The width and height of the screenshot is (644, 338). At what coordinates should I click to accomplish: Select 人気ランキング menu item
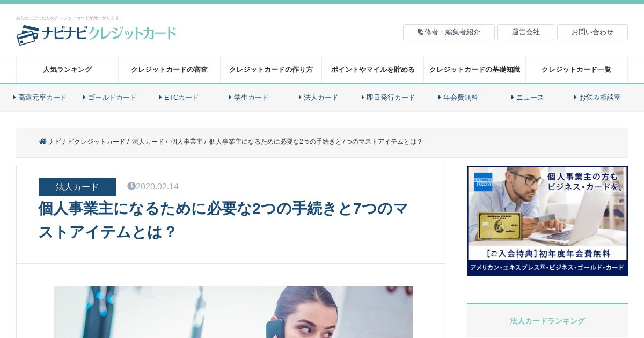coord(67,70)
